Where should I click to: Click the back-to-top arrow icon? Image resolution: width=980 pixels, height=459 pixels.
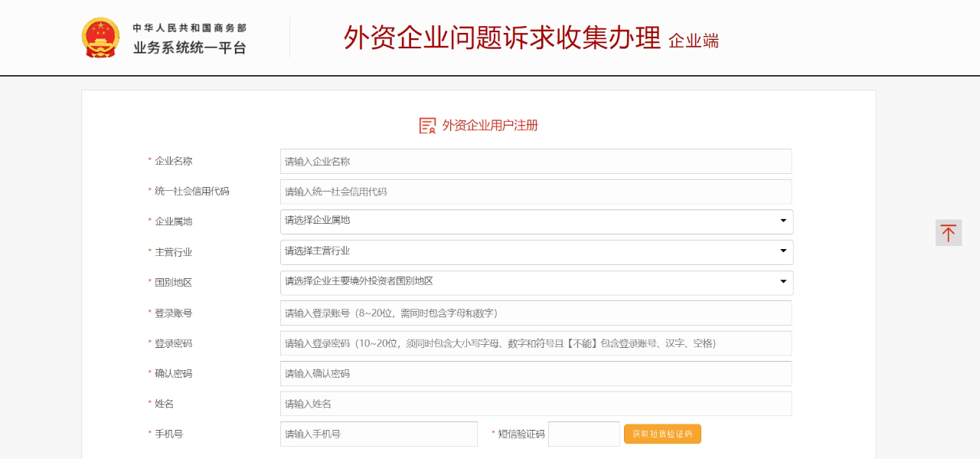pos(949,233)
